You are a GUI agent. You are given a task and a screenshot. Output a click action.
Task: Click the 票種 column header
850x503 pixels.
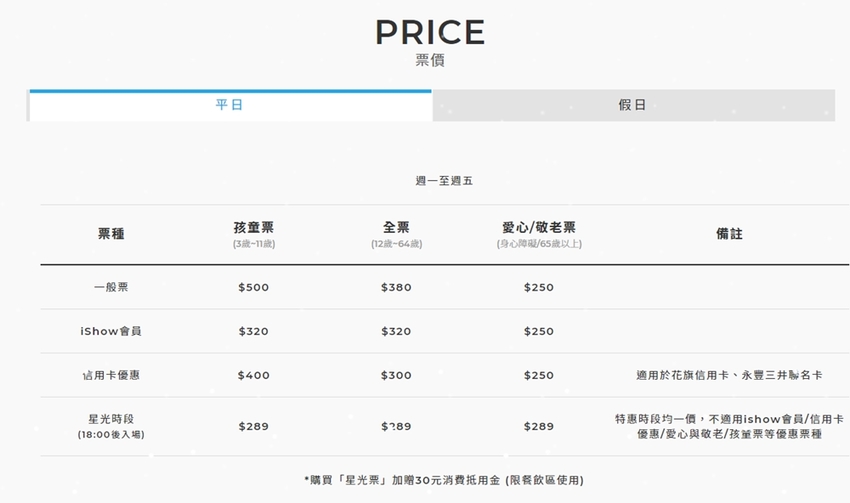(111, 234)
